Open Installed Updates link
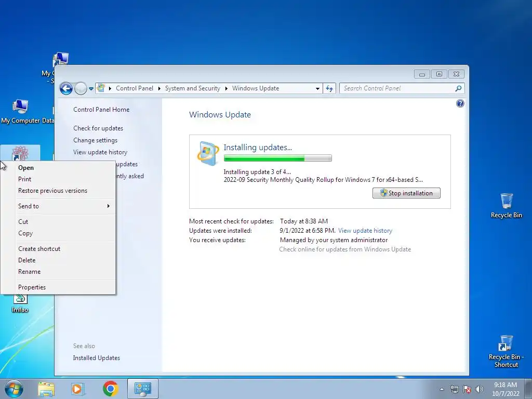The height and width of the screenshot is (399, 532). (96, 358)
